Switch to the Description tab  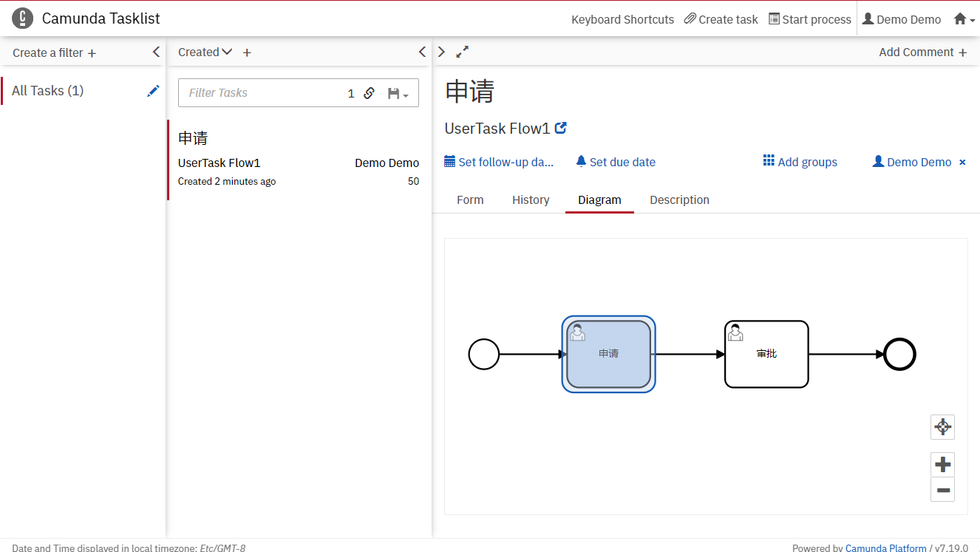click(679, 200)
